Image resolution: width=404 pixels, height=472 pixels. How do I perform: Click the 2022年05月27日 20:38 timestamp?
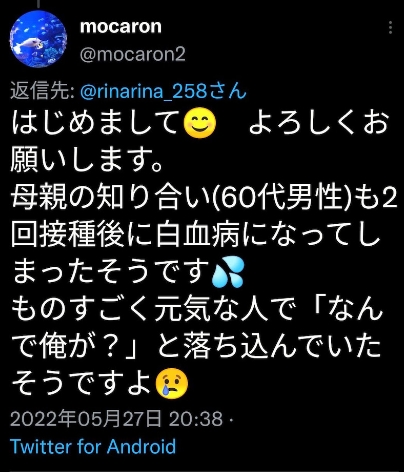116,419
